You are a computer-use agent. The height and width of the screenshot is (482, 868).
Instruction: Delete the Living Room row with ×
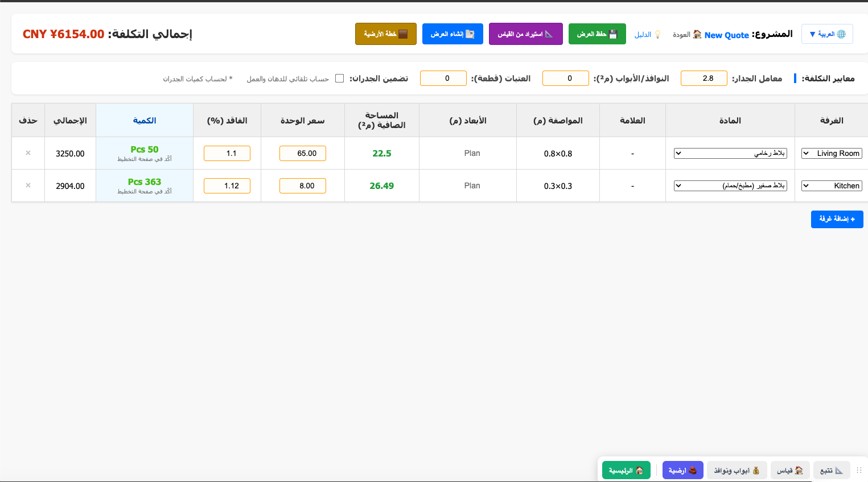click(28, 153)
